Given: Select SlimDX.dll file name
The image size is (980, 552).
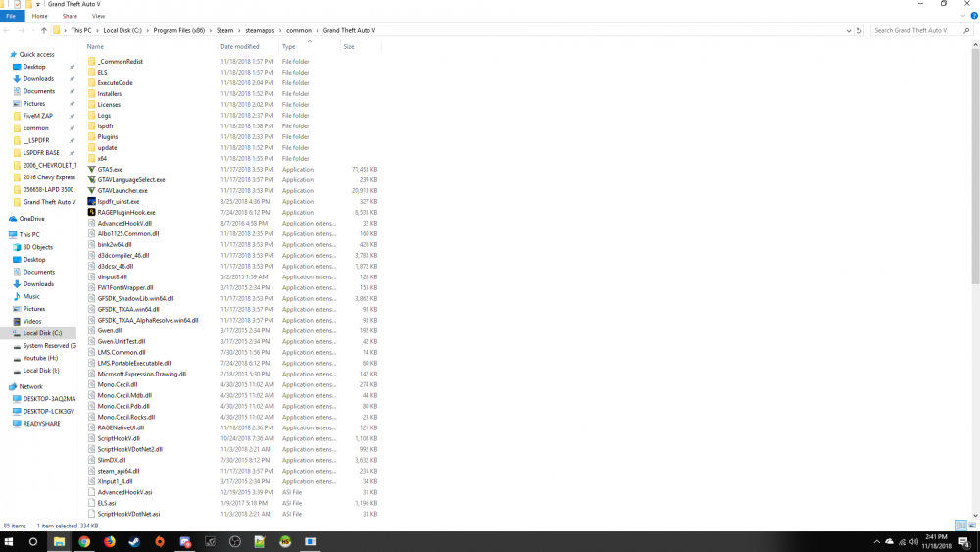Looking at the screenshot, I should tap(112, 460).
